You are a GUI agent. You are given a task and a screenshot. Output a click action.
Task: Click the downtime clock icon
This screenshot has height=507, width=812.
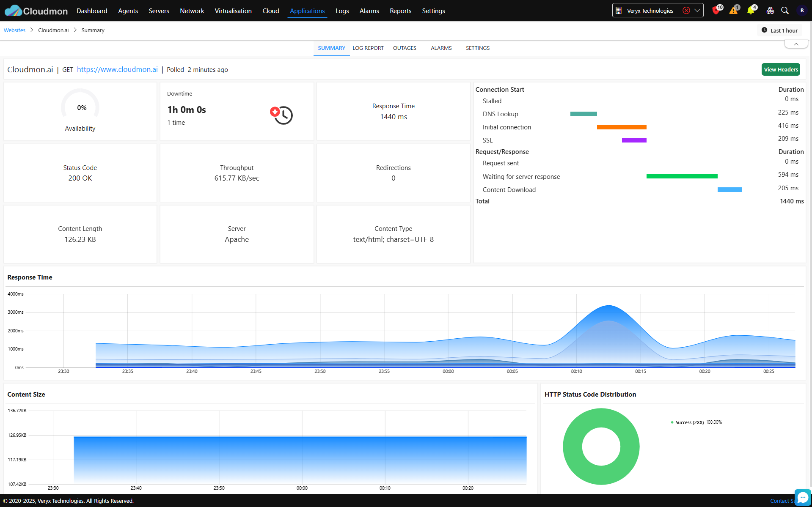tap(282, 115)
